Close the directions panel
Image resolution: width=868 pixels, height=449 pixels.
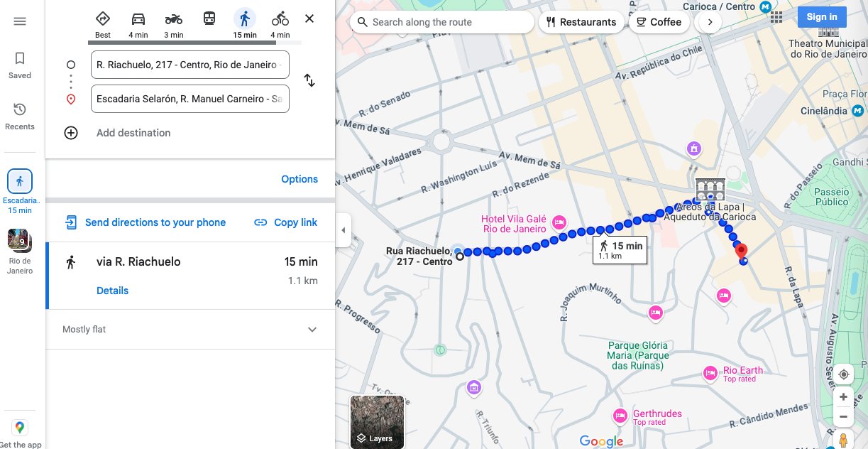click(x=309, y=18)
